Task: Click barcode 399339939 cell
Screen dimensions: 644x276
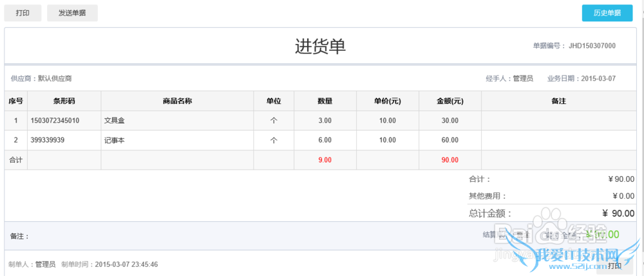Action: [x=47, y=140]
